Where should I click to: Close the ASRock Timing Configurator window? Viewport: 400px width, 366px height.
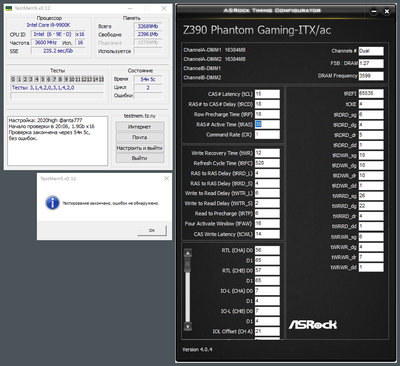pyautogui.click(x=387, y=12)
